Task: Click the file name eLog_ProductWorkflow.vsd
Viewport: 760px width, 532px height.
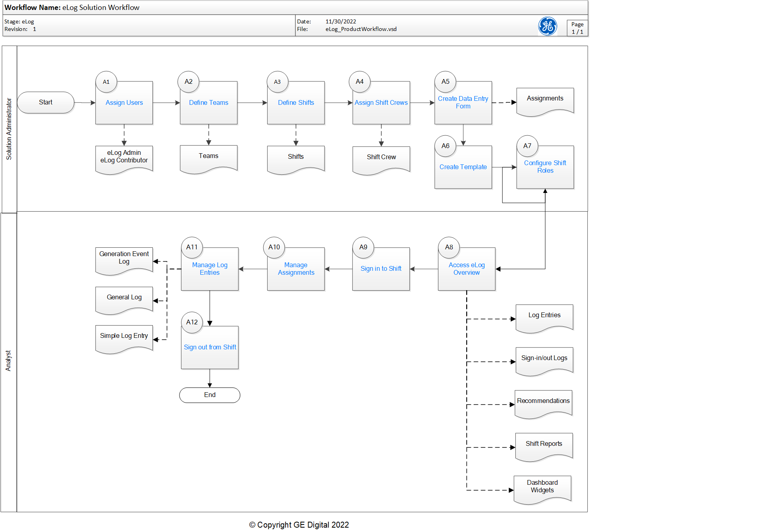Action: coord(361,29)
